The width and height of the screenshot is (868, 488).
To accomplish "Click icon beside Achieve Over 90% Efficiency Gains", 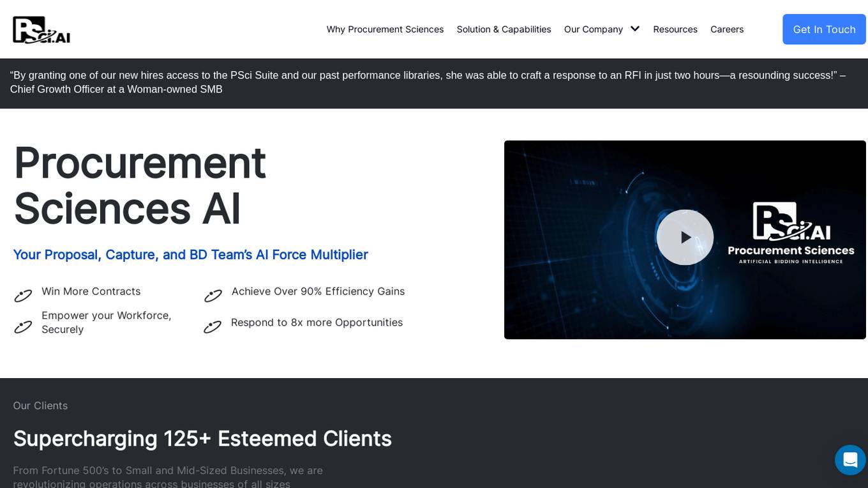I will coord(213,296).
